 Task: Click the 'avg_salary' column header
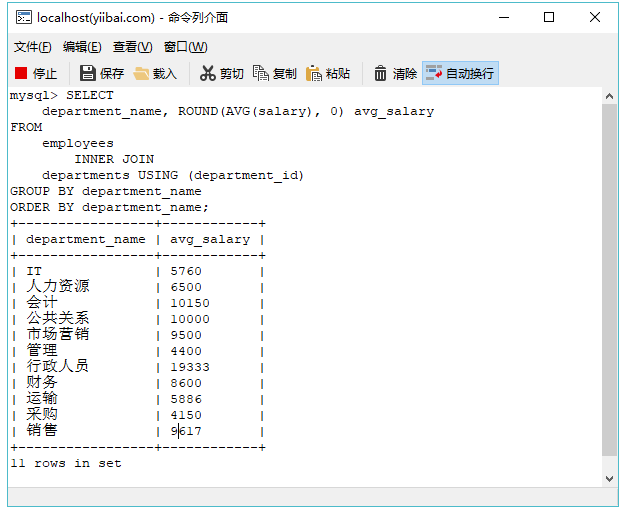tap(210, 240)
